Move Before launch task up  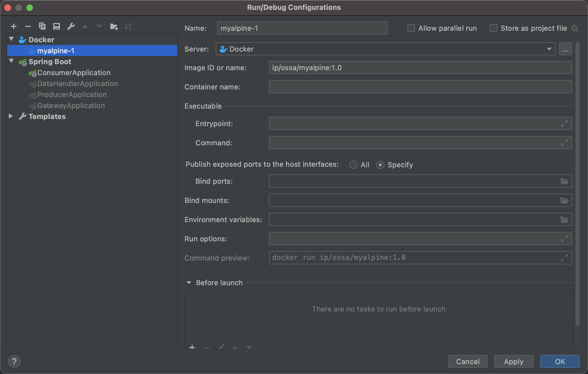tap(235, 347)
